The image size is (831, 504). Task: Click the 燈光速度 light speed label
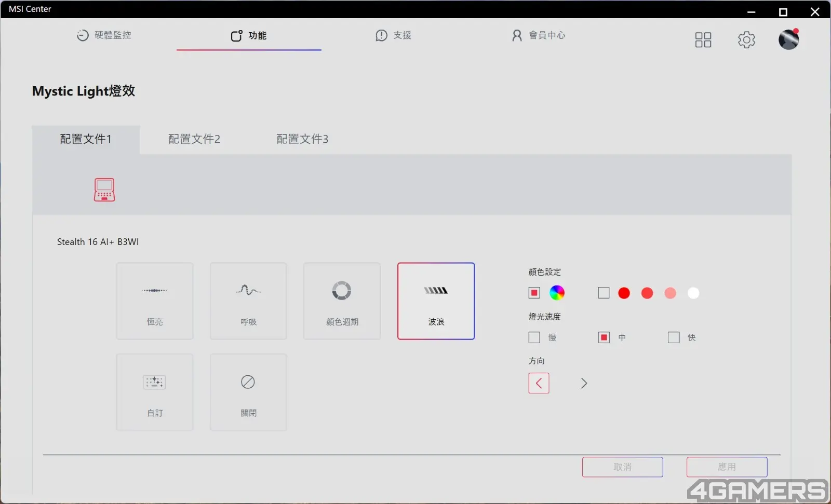pos(545,317)
